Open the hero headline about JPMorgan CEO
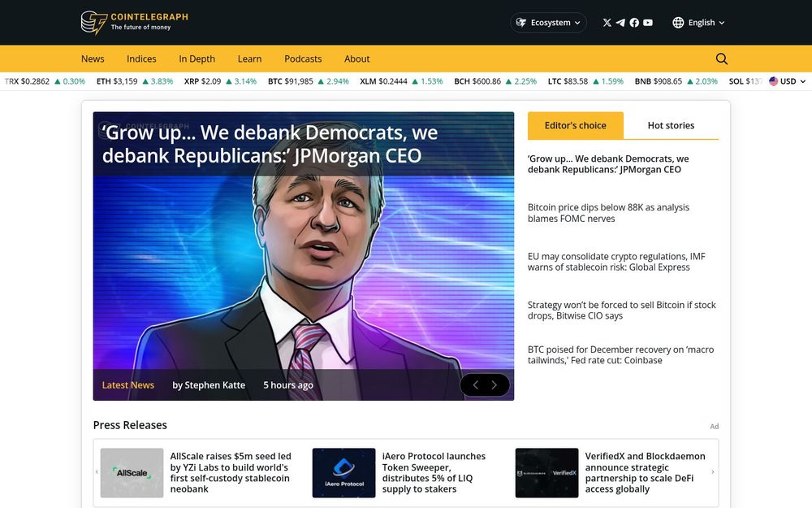This screenshot has height=508, width=812. coord(270,144)
